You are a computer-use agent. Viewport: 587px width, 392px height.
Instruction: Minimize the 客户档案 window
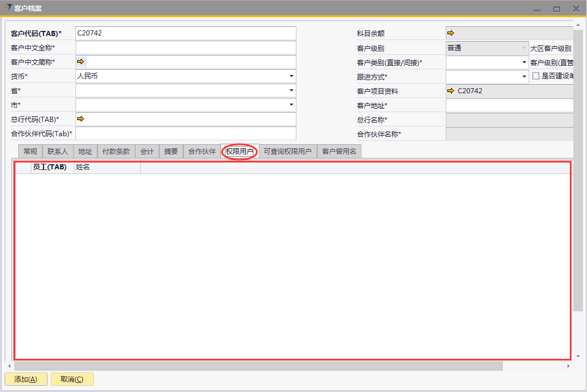pyautogui.click(x=536, y=9)
